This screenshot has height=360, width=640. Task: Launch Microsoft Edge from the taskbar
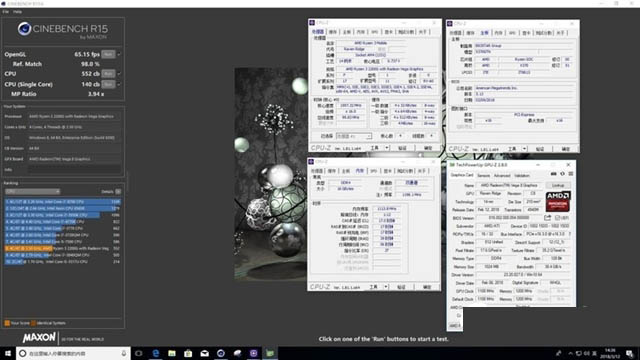[156, 353]
